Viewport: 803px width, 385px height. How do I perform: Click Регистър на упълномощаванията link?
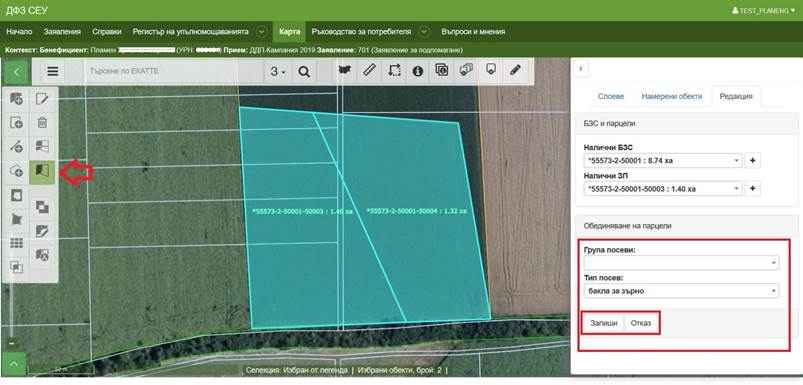(x=191, y=32)
